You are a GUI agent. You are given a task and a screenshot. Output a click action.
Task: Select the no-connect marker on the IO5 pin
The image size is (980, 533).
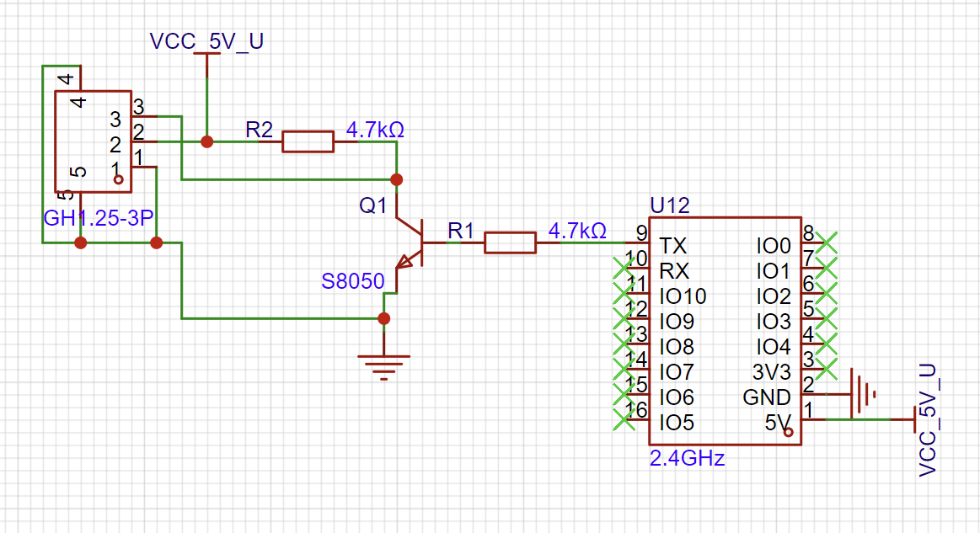click(x=624, y=418)
